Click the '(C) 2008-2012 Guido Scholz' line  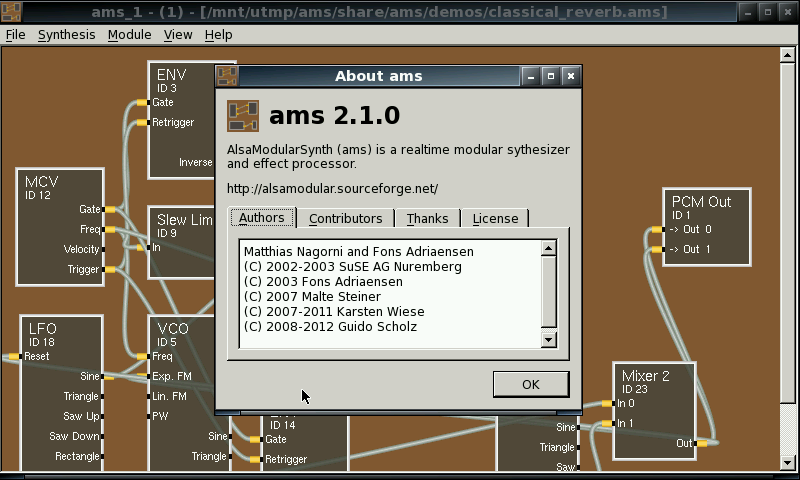(330, 327)
